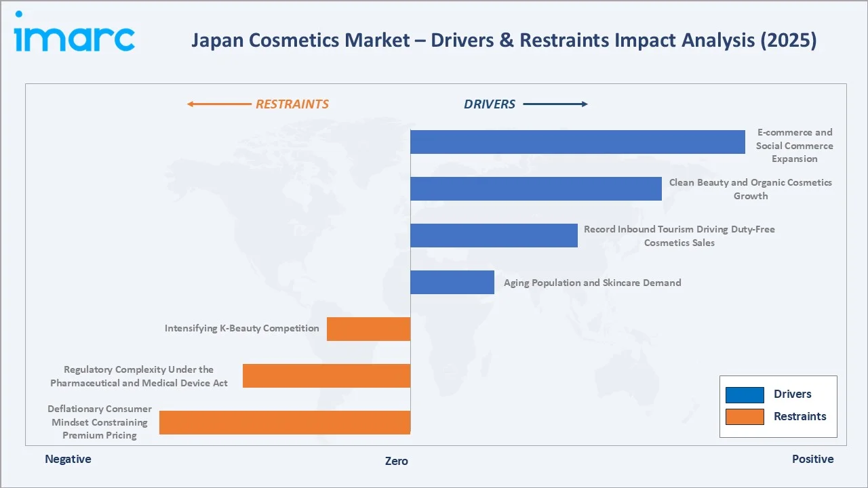Select the Regulatory Complexity orange bar
Screen dimensions: 868x488
[x=327, y=375]
